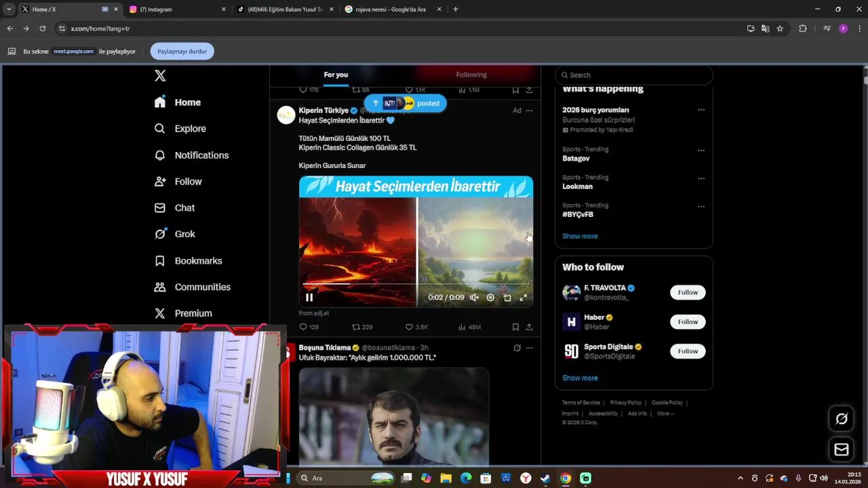Open the #BYÇvFB trending topic
The image size is (868, 488).
pyautogui.click(x=578, y=214)
